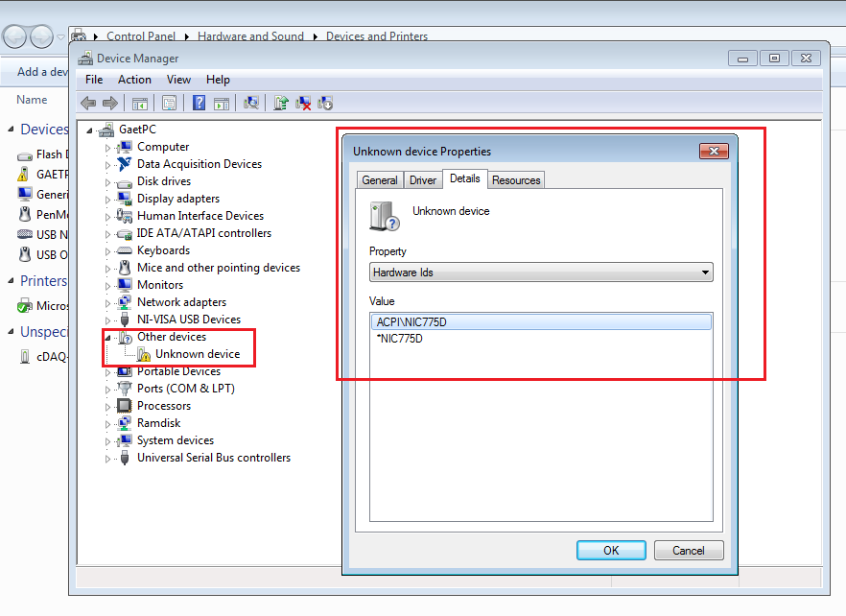Open the View menu

(x=178, y=80)
